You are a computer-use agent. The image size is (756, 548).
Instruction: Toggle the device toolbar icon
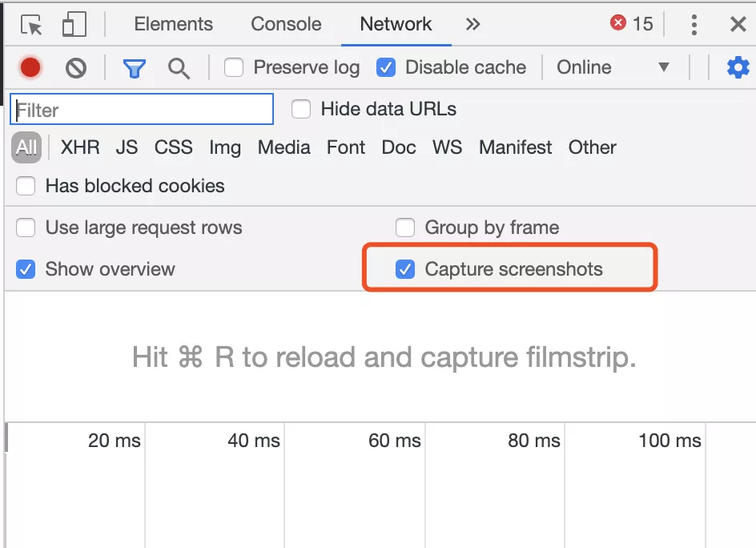(x=74, y=25)
